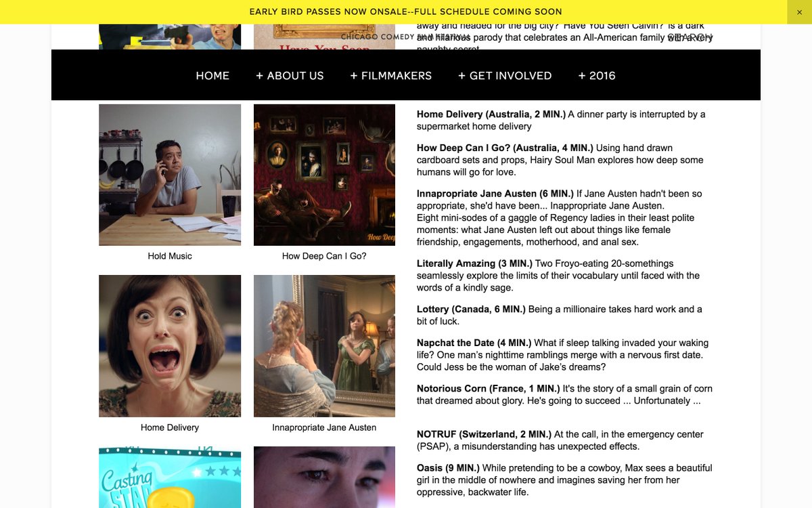Go to the HOME page

(212, 76)
